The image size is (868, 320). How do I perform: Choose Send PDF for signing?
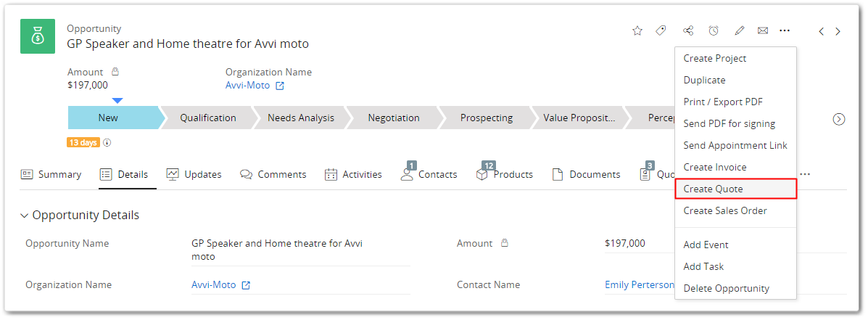tap(729, 123)
